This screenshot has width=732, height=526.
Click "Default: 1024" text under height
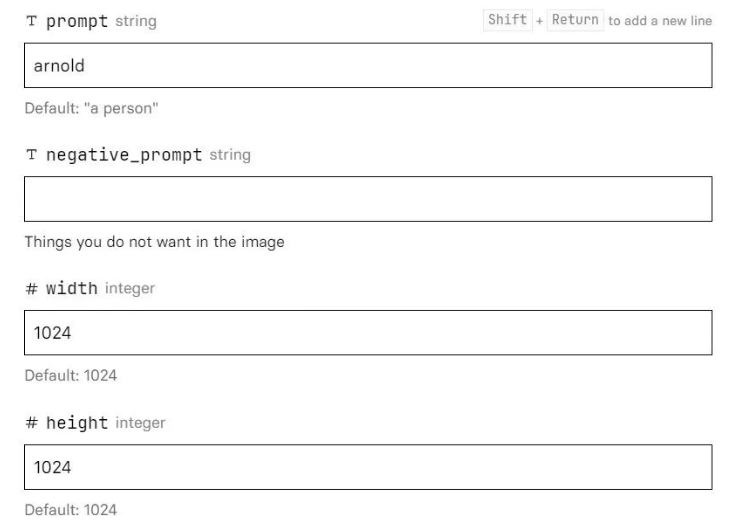pos(70,510)
